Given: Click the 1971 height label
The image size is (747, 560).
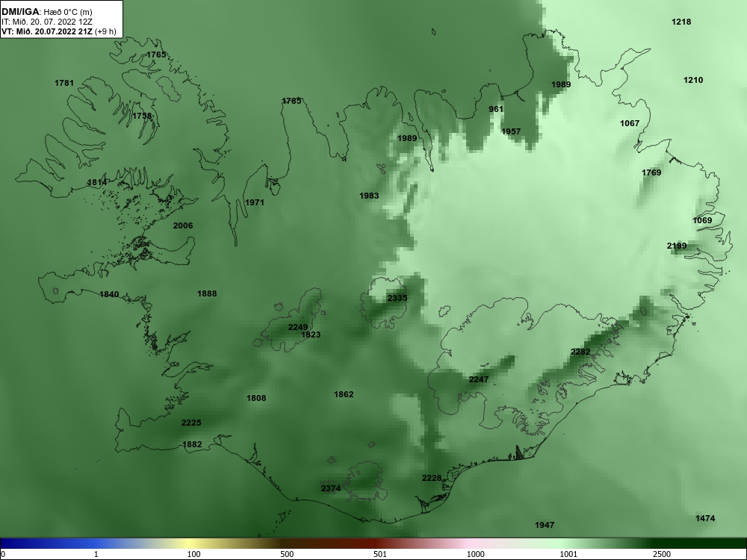Looking at the screenshot, I should coord(255,202).
